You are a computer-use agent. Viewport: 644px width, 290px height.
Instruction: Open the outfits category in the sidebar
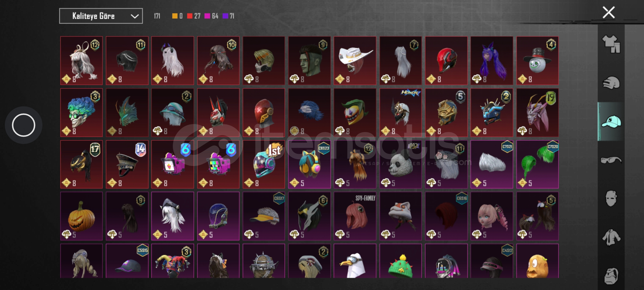[x=611, y=44]
